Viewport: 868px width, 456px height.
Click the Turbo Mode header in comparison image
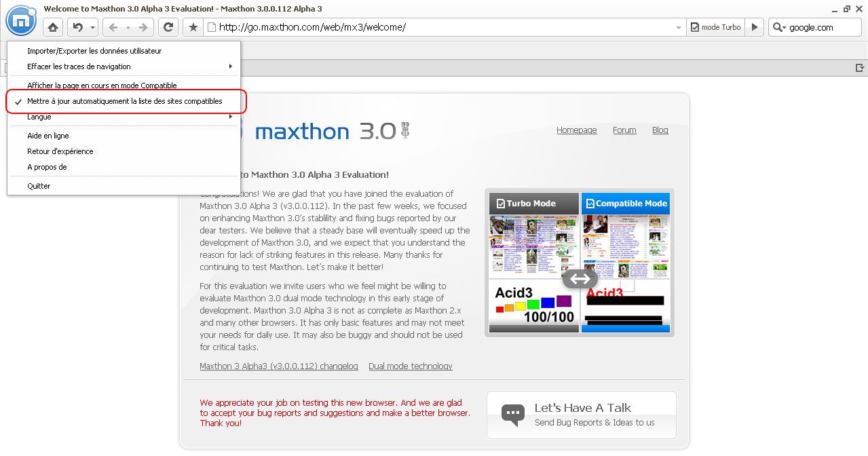pyautogui.click(x=534, y=204)
